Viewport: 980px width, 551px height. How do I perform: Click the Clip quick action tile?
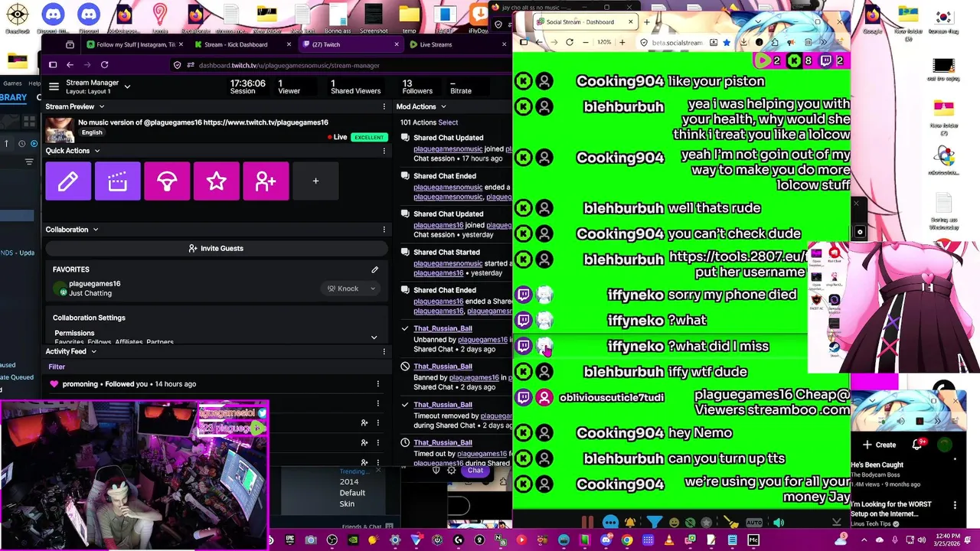pos(117,181)
